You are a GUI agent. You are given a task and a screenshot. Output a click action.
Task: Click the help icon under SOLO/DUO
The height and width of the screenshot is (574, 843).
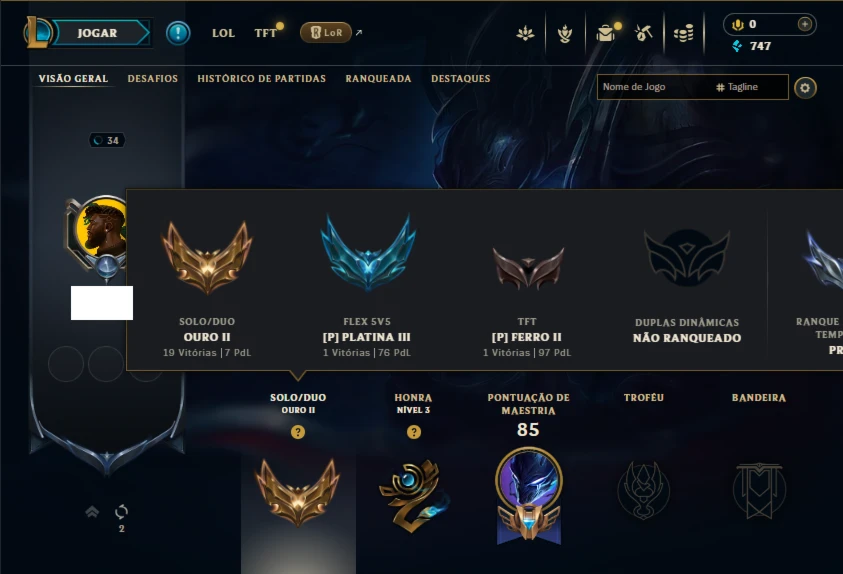tap(298, 432)
